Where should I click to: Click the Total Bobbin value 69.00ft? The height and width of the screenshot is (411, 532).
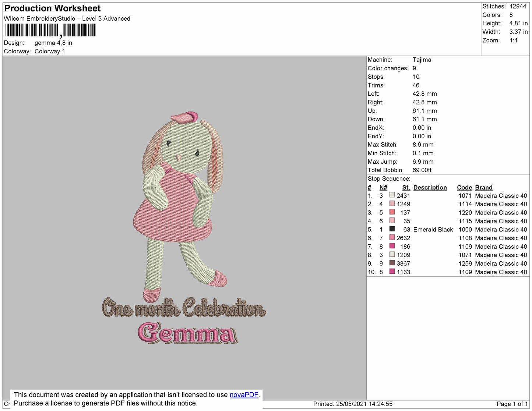[422, 170]
